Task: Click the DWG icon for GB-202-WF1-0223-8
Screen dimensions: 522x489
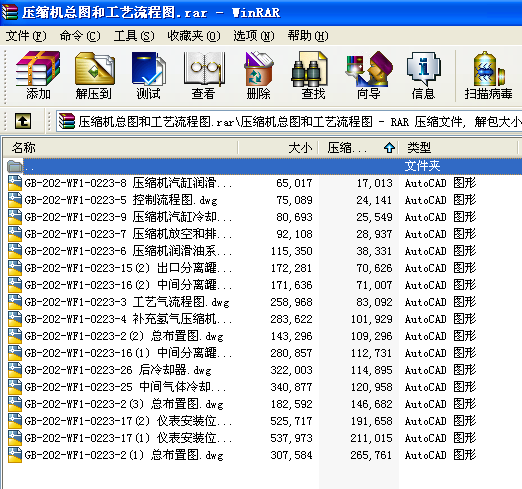Action: [15, 183]
